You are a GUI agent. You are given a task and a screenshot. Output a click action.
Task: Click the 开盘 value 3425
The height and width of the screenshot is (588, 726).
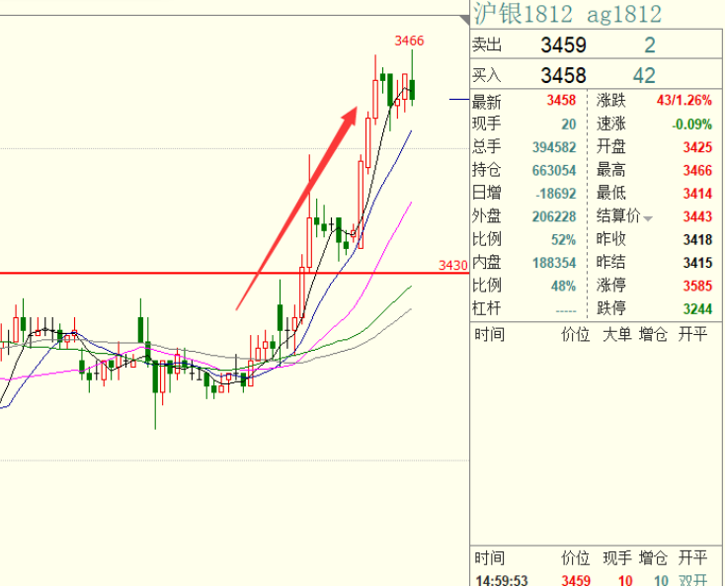[x=697, y=147]
